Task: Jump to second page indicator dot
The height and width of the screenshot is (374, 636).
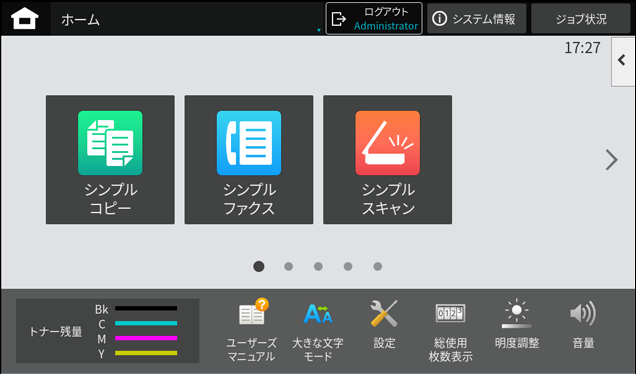Action: tap(288, 267)
